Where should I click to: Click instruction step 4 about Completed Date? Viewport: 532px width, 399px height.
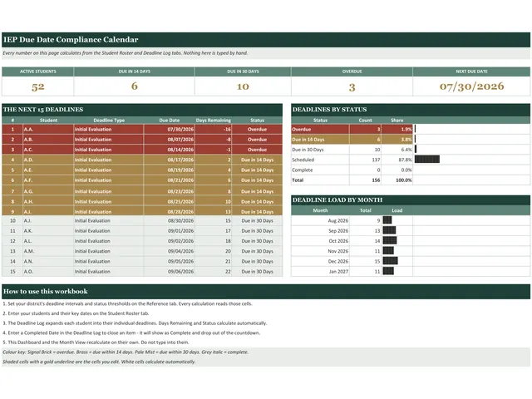click(131, 332)
